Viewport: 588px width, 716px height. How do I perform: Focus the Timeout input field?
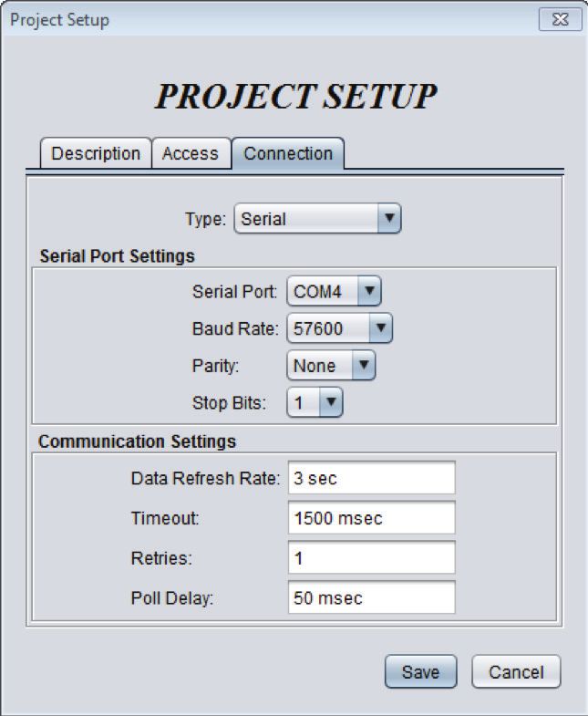point(372,517)
